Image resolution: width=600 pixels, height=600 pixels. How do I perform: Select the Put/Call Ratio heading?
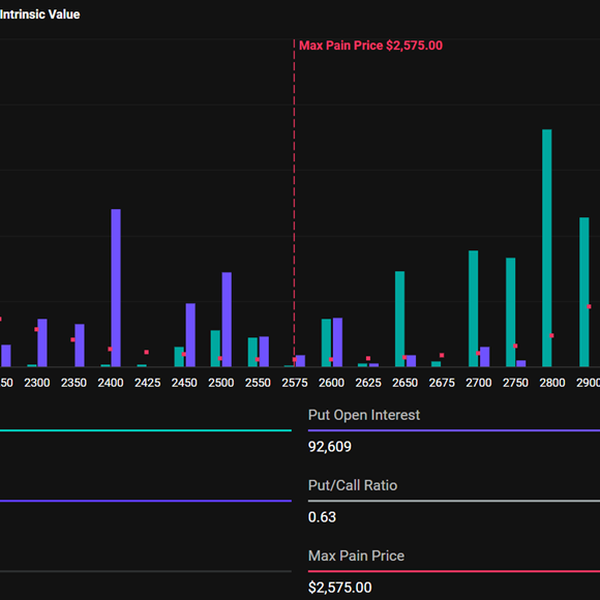point(352,485)
